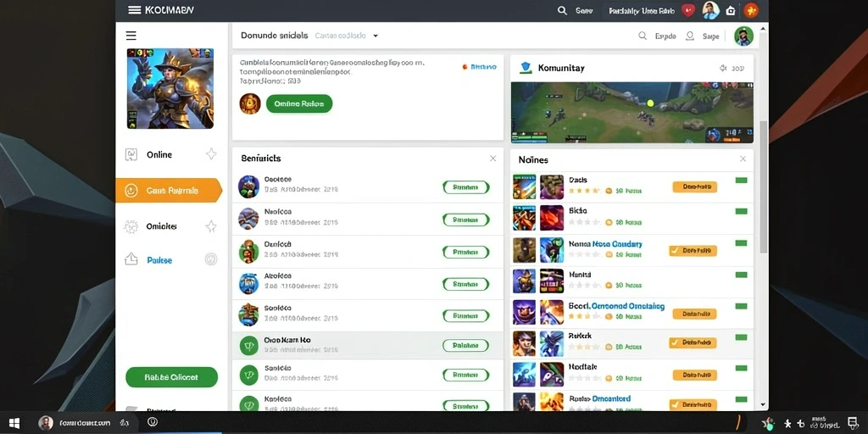
Task: Click the Rinsno link with the red dot
Action: 480,67
